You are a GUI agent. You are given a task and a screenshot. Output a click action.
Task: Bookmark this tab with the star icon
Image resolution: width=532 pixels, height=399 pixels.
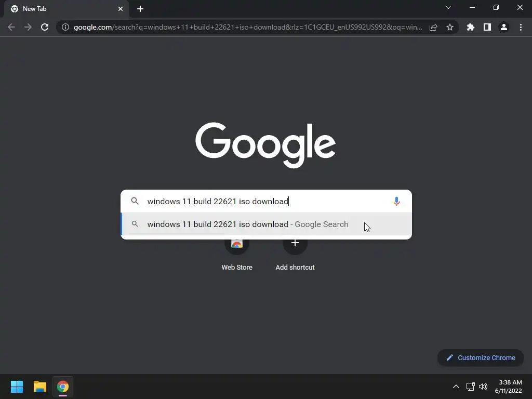[x=450, y=27]
